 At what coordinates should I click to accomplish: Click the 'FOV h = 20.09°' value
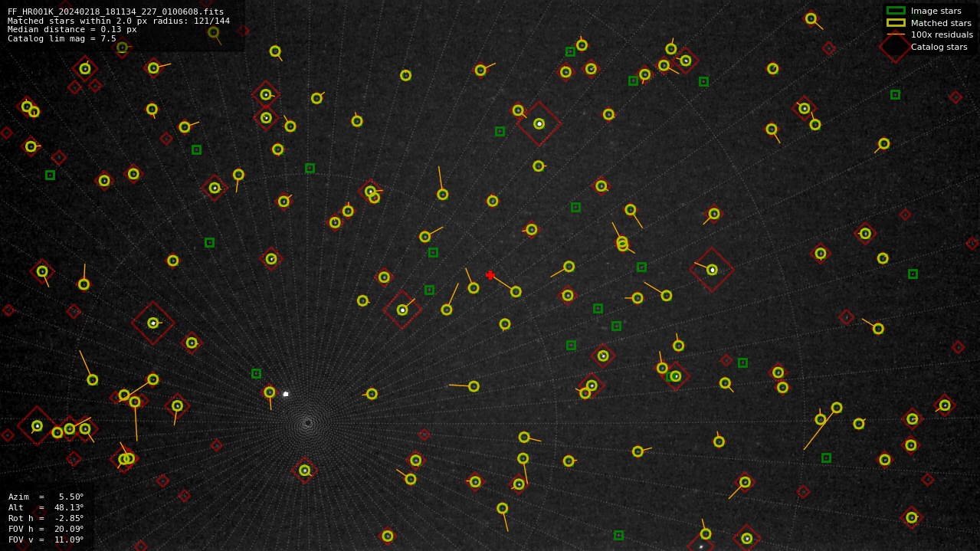46,529
